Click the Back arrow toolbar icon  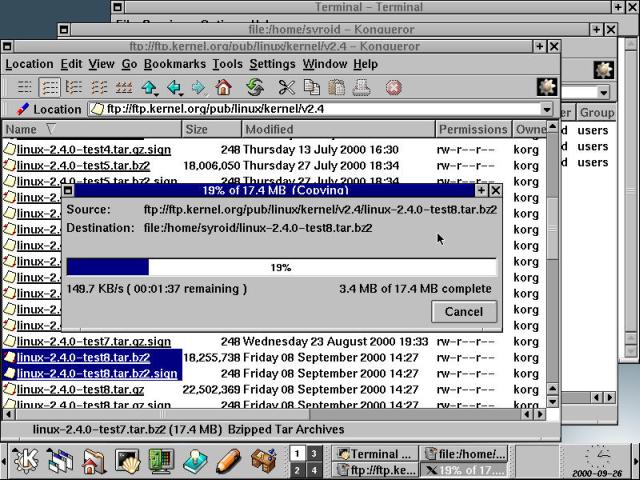click(x=174, y=87)
